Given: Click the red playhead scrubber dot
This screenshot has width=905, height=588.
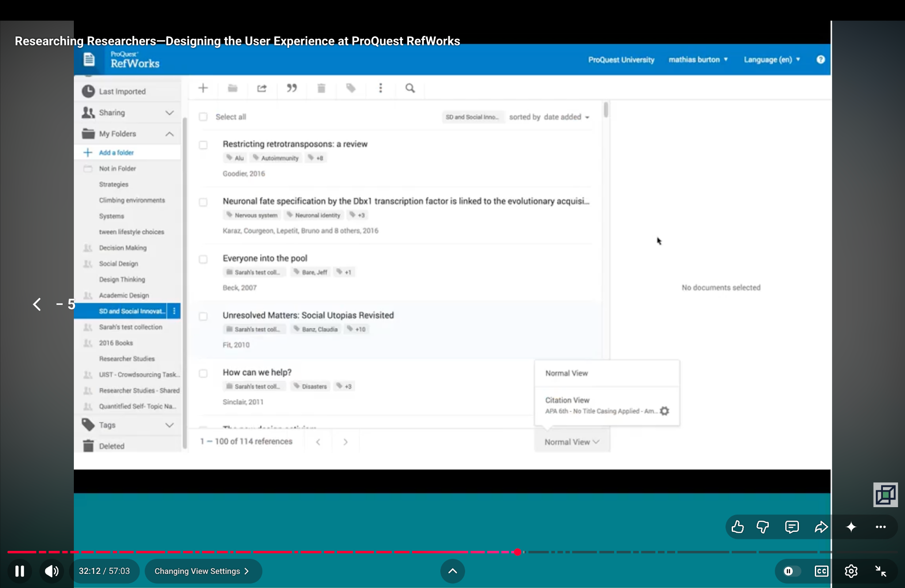Looking at the screenshot, I should 518,552.
